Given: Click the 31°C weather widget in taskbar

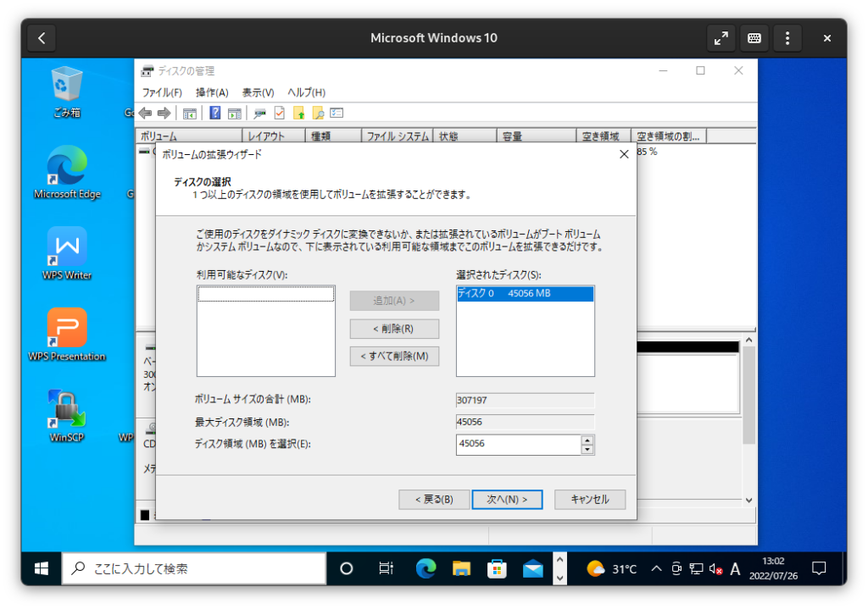Looking at the screenshot, I should (612, 568).
